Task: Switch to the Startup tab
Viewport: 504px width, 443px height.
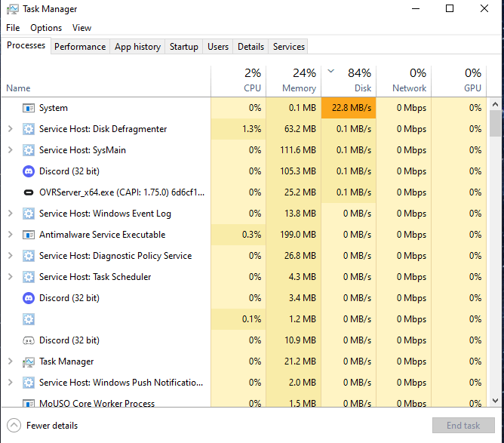Action: 184,47
